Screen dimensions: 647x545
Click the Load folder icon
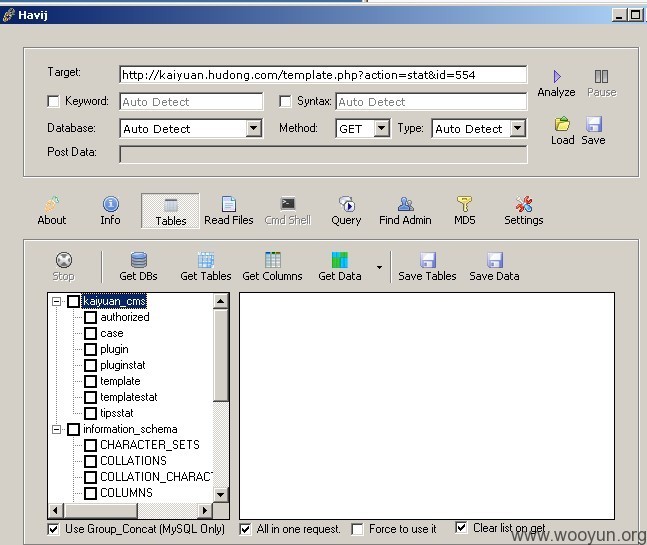coord(562,124)
